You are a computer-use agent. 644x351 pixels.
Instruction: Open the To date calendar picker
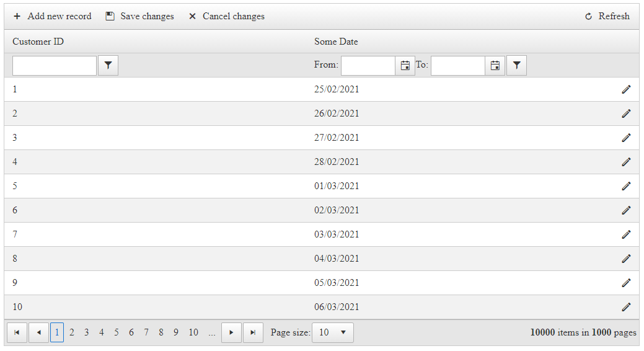pos(495,66)
